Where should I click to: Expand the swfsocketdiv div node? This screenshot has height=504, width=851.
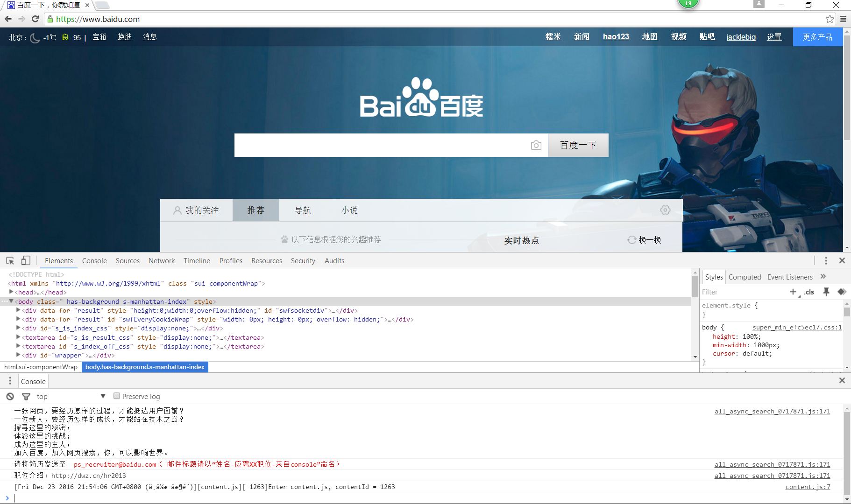(x=18, y=310)
